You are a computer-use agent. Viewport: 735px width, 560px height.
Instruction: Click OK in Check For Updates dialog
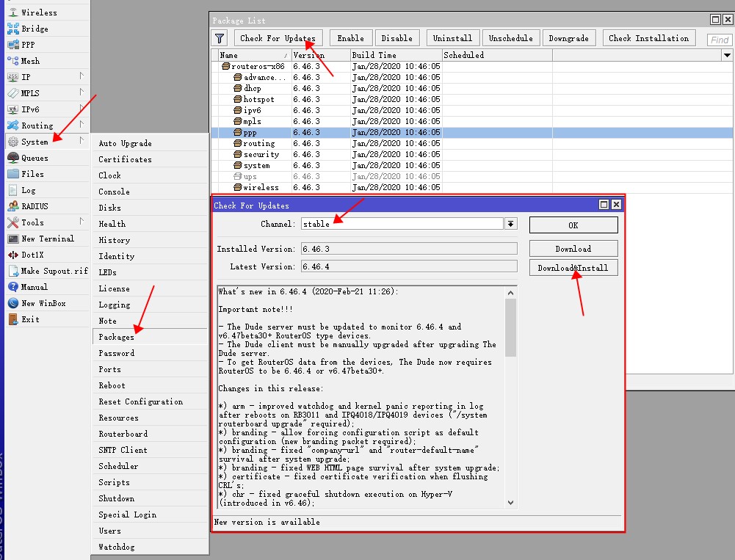[573, 225]
